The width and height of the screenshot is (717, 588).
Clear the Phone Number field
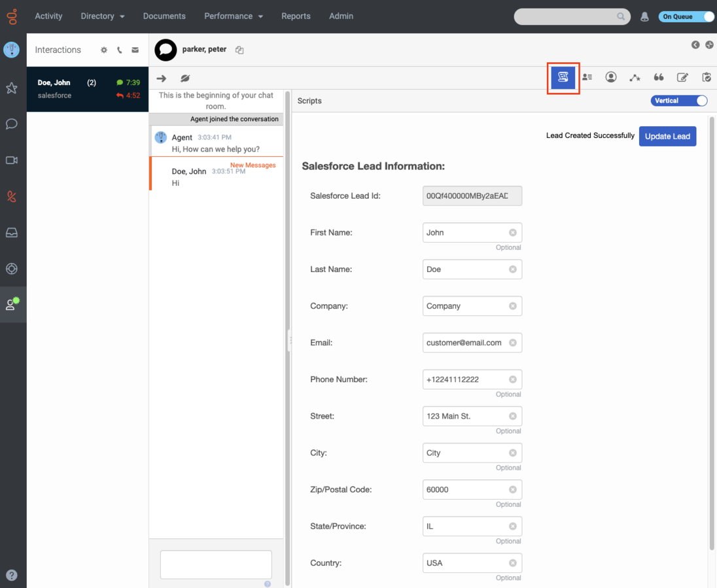pos(513,379)
